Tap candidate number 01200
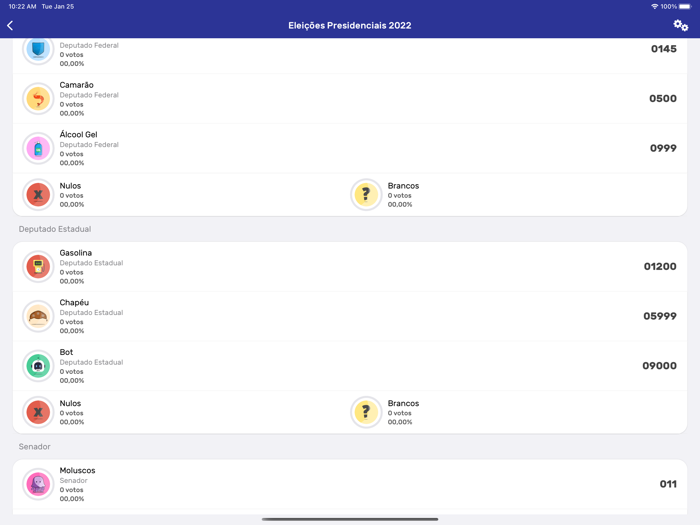Image resolution: width=700 pixels, height=525 pixels. tap(660, 267)
